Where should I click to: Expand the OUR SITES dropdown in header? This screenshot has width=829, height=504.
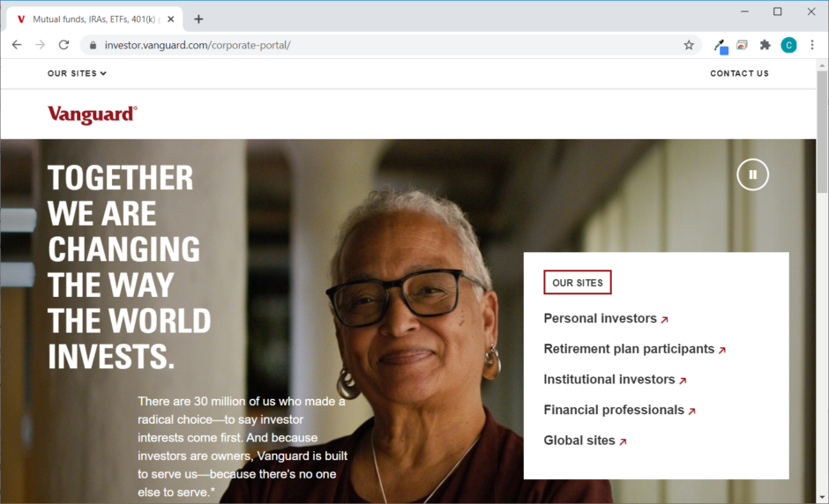pos(77,73)
